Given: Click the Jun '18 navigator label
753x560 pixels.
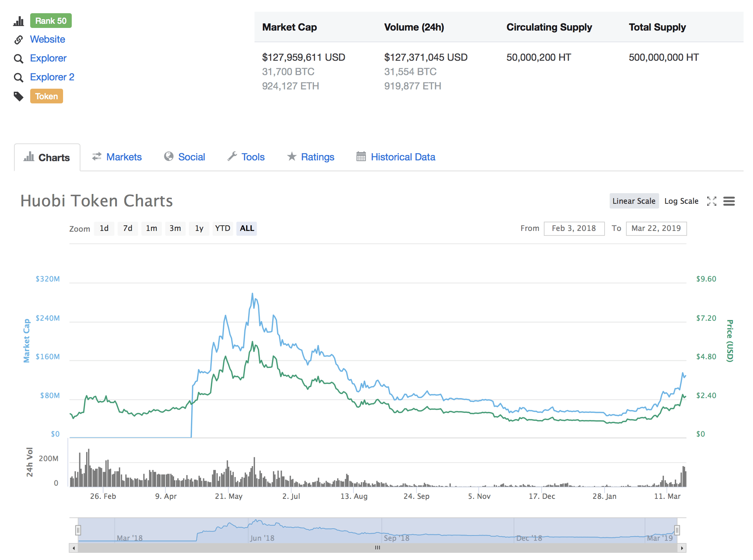Looking at the screenshot, I should 262,538.
